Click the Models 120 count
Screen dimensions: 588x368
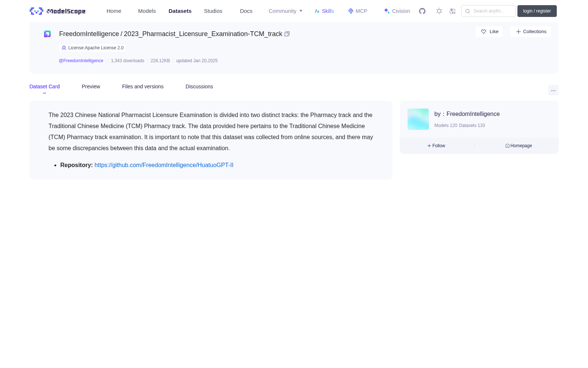click(x=446, y=125)
